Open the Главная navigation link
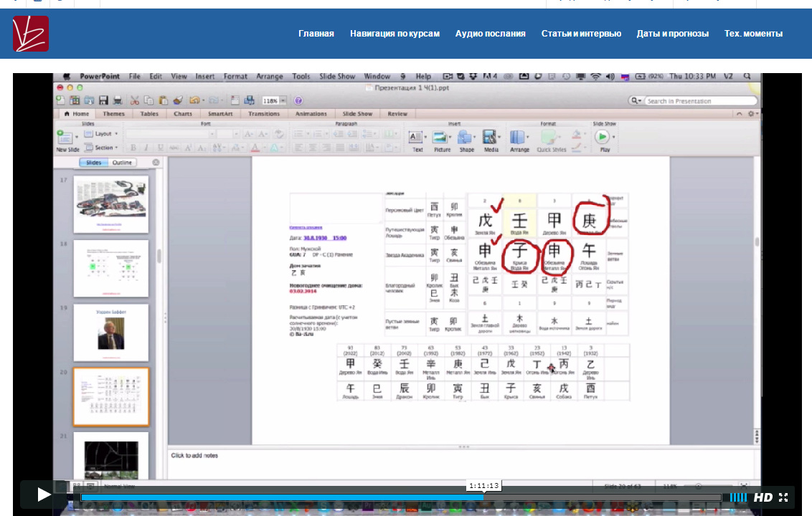This screenshot has width=812, height=516. pos(316,34)
